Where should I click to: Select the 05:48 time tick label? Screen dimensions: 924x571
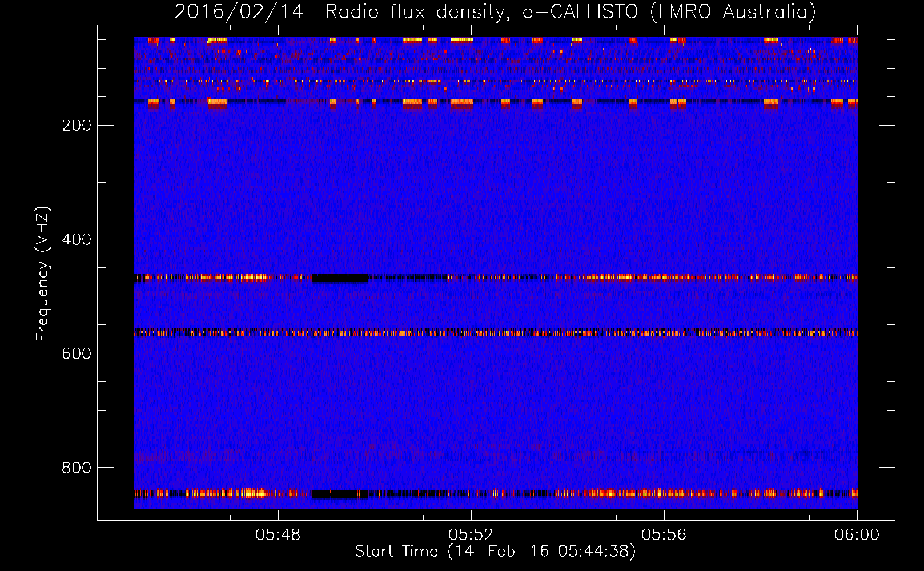278,535
